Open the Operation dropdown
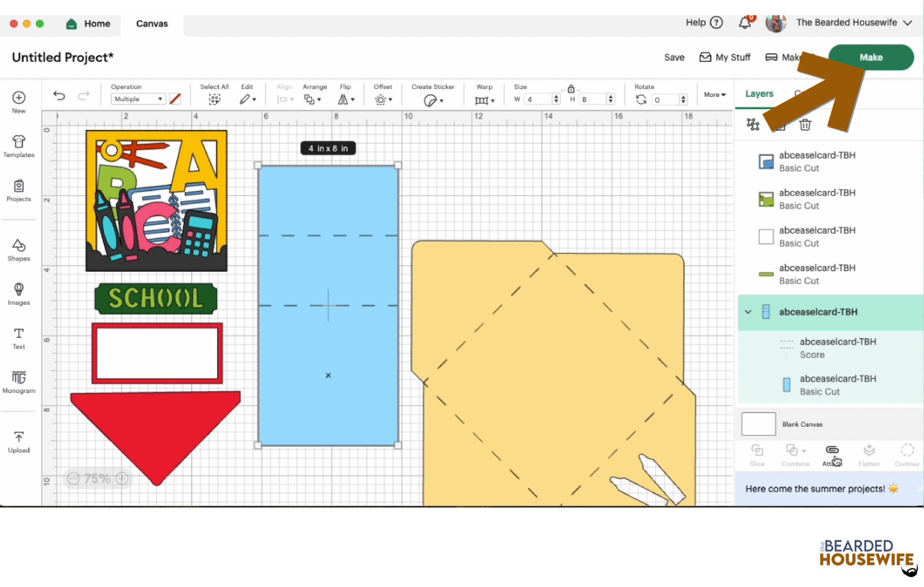Screen dimensions: 924x587 click(138, 99)
